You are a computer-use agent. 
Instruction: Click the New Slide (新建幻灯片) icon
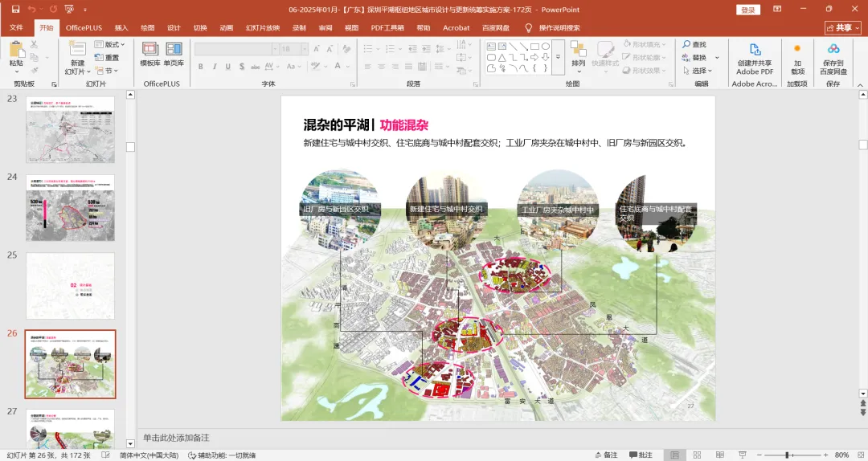click(x=77, y=50)
